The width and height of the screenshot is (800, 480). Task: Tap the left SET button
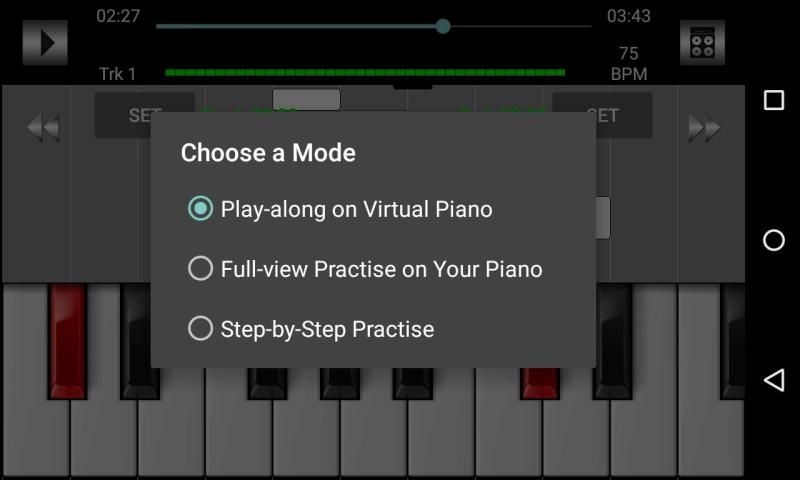pos(145,115)
